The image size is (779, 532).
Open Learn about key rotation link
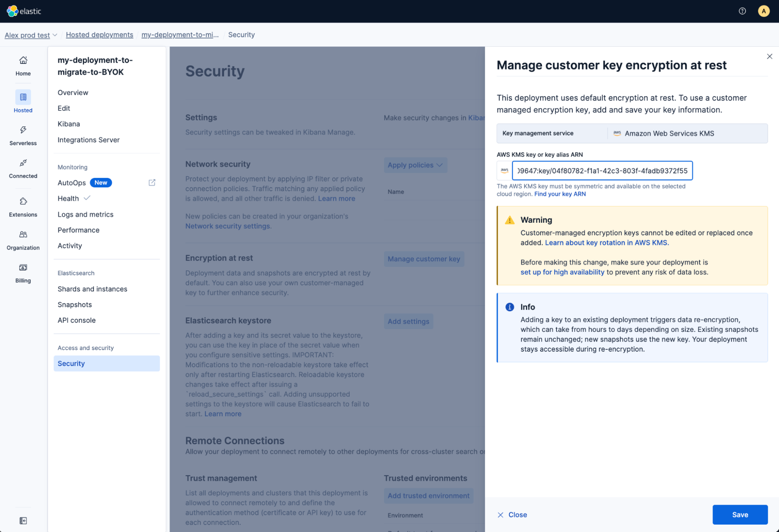tap(606, 243)
